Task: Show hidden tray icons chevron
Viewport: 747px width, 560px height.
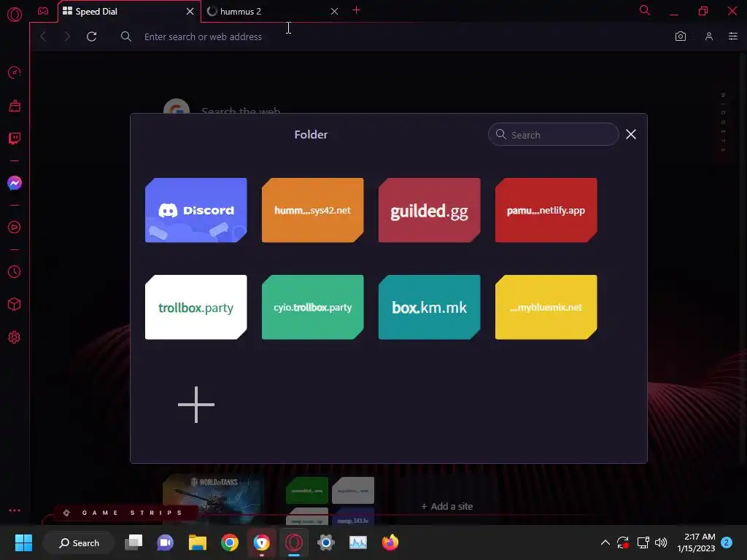Action: (x=605, y=542)
